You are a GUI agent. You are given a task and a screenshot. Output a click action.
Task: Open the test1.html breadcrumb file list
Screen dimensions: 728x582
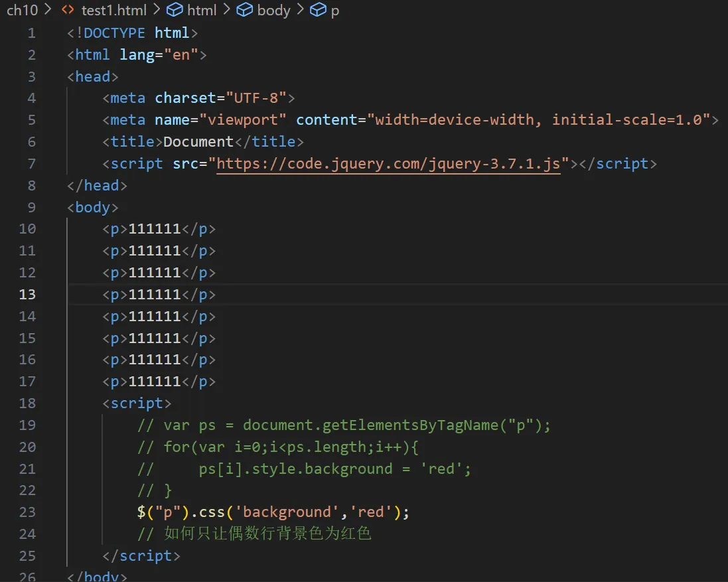(113, 10)
